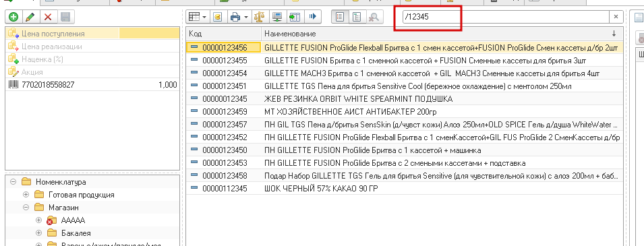The width and height of the screenshot is (644, 246).
Task: Click the coins icon next to Наценка (%)
Action: tap(13, 59)
